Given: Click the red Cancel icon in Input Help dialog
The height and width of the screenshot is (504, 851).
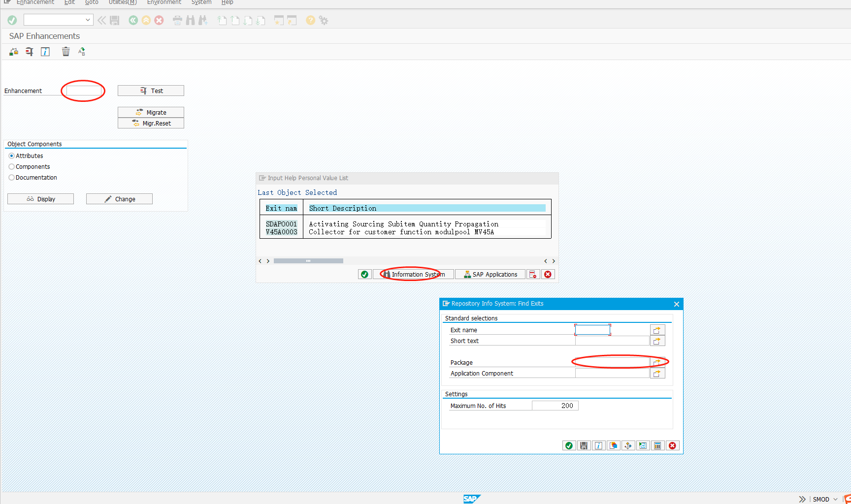Looking at the screenshot, I should pyautogui.click(x=548, y=274).
